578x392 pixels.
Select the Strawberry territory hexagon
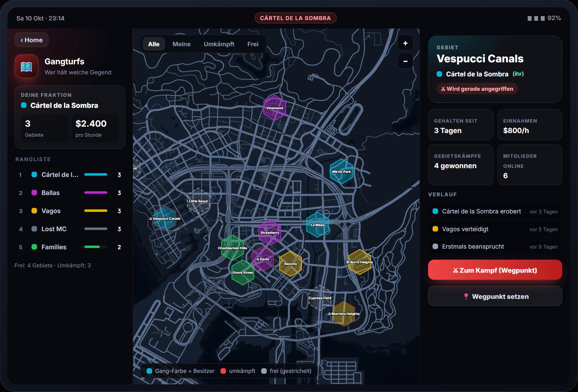[x=270, y=233]
